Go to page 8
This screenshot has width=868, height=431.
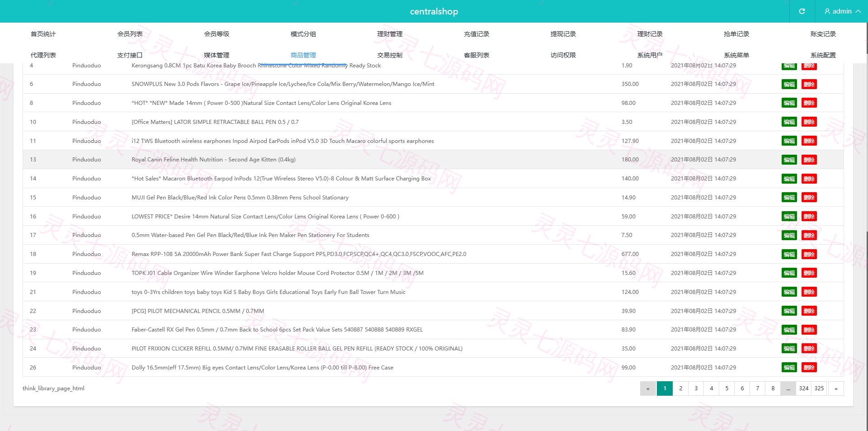coord(773,388)
